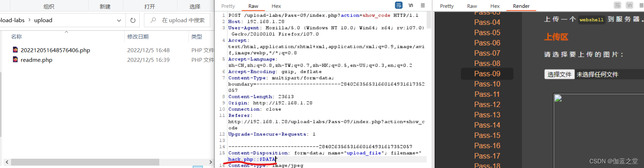The width and height of the screenshot is (644, 168).
Task: Switch request view to Pretty tab
Action: [228, 6]
